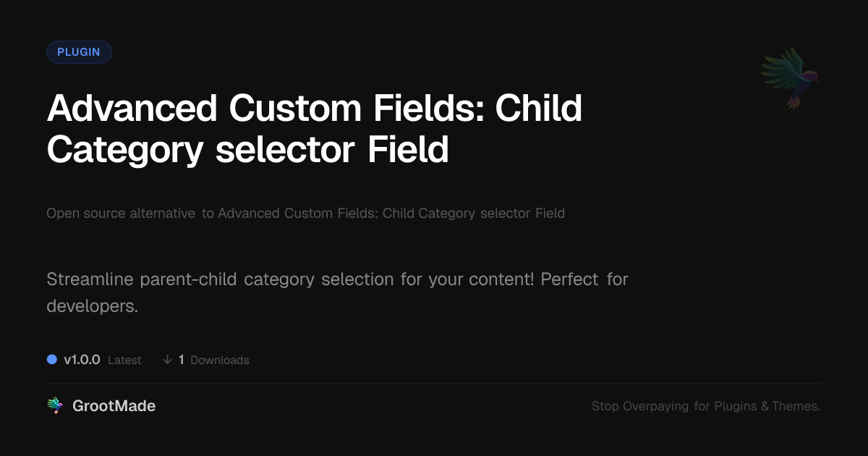Click the "Stop Overpaying" footer tagline
Screen dimensions: 868x456
640,406
